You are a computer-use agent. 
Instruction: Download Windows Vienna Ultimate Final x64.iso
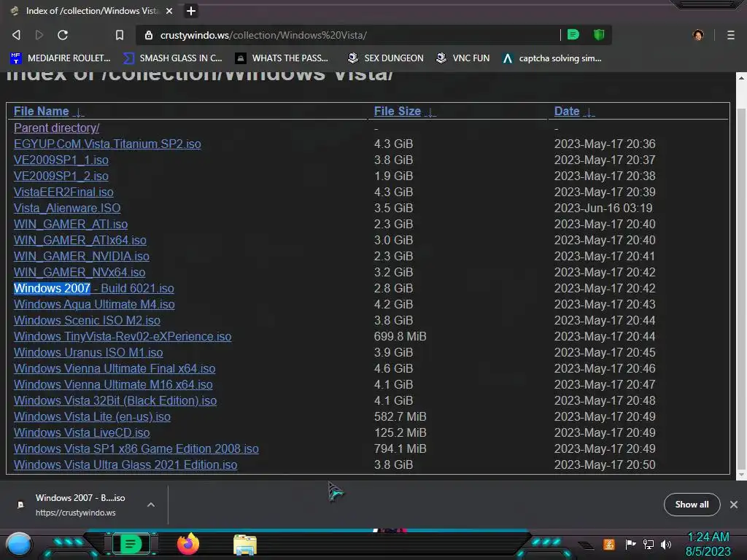[115, 368]
